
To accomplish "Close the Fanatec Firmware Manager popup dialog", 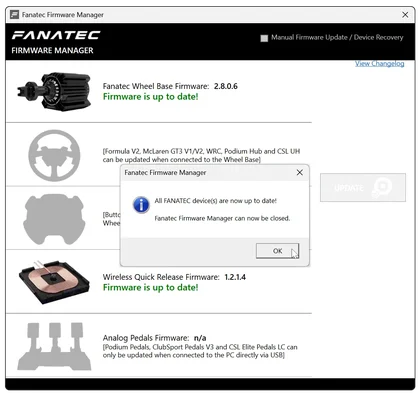I will coord(300,172).
